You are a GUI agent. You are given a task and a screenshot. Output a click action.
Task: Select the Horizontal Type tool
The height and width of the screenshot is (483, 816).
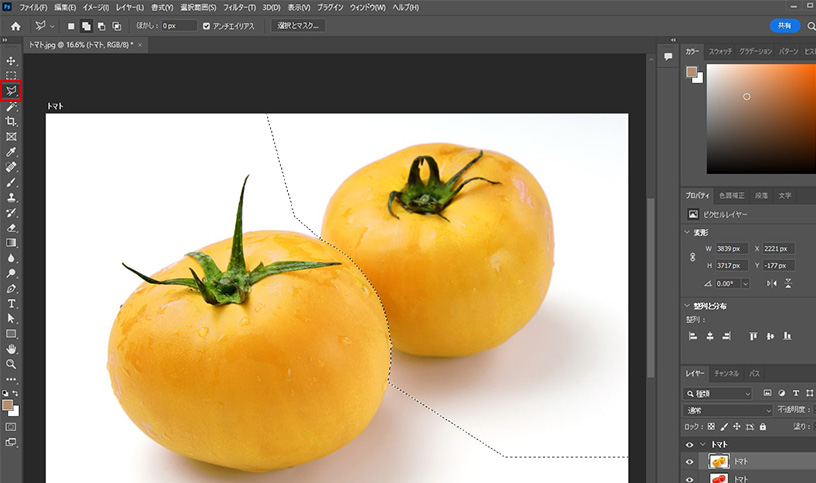coord(11,303)
